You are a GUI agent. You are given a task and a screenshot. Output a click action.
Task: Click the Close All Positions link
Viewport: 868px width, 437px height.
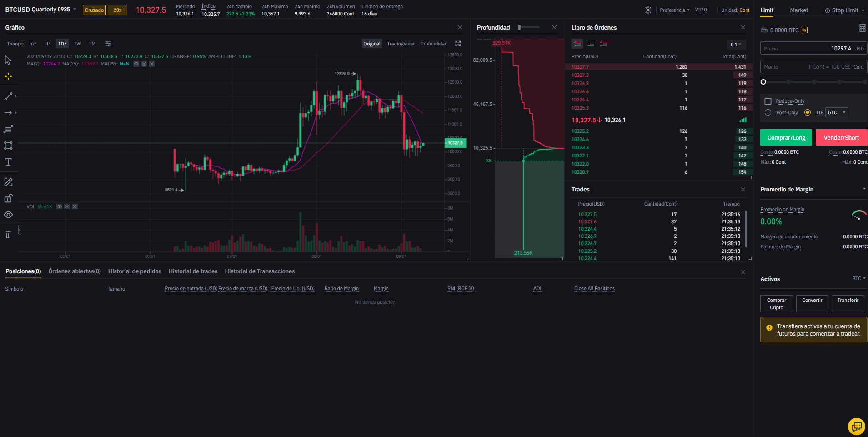[x=594, y=289]
